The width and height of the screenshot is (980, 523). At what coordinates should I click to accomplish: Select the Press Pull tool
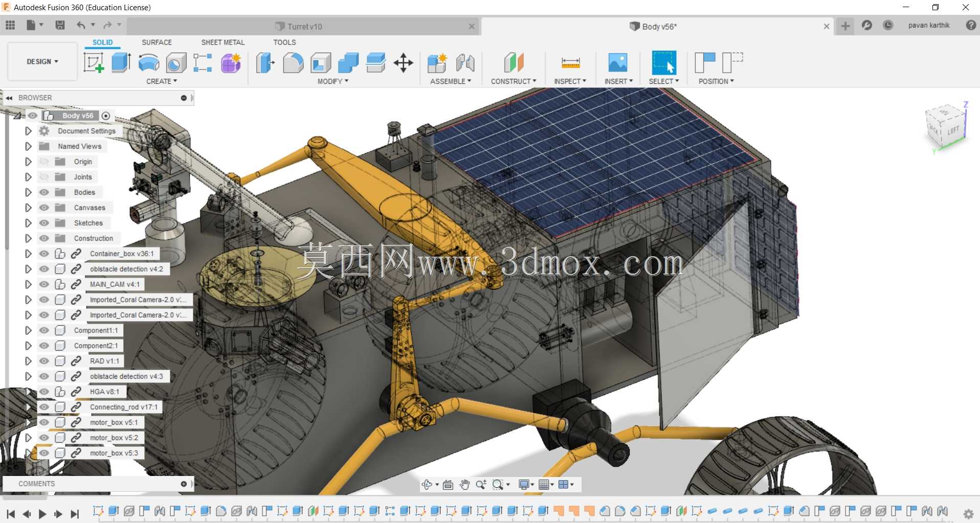point(265,63)
